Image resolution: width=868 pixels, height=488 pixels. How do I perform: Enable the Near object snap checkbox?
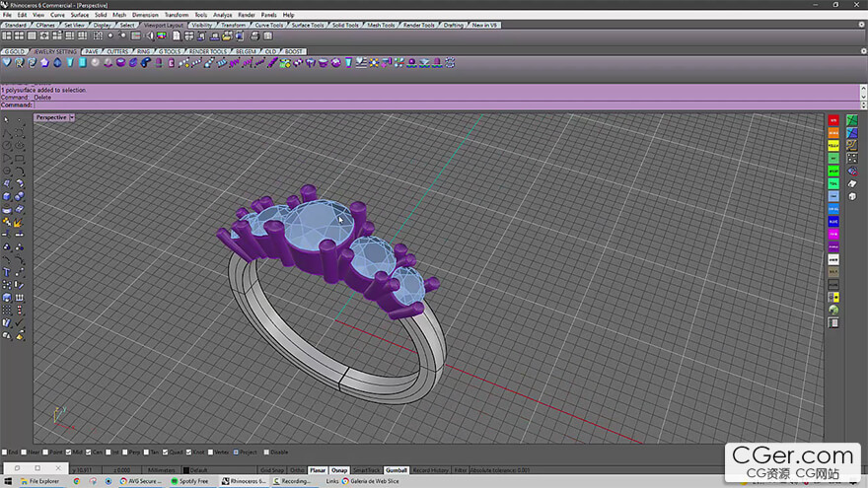click(24, 453)
